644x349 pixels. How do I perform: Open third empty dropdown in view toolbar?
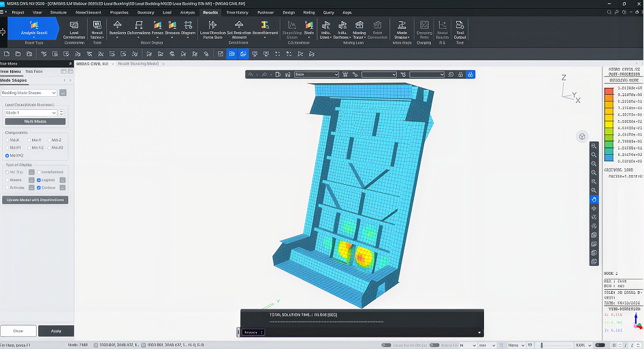click(427, 74)
